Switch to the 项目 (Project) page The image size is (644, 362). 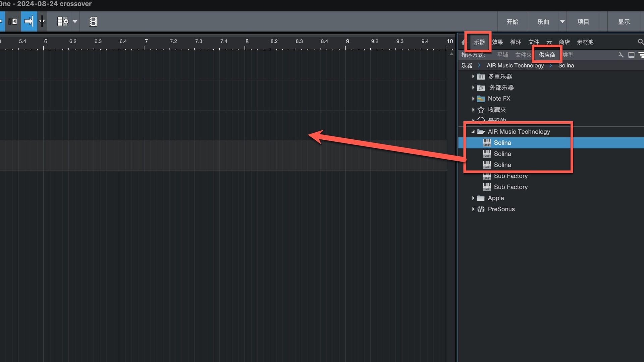(583, 22)
